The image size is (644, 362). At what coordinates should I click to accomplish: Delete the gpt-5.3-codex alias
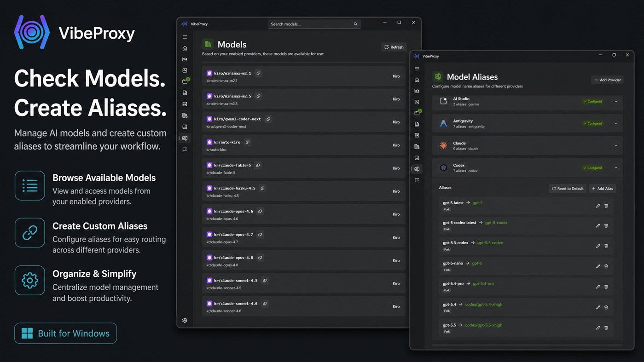pos(606,246)
